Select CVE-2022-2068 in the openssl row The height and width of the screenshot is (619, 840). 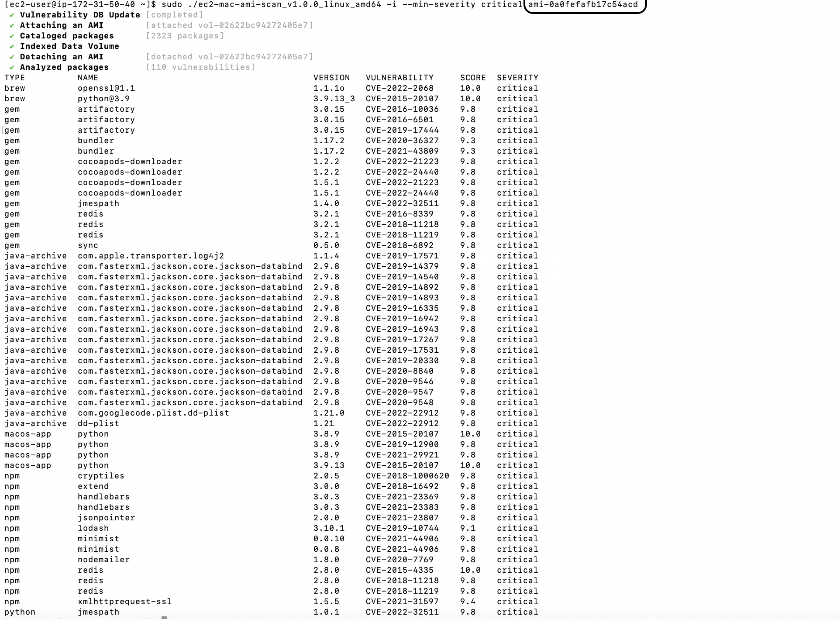[400, 88]
